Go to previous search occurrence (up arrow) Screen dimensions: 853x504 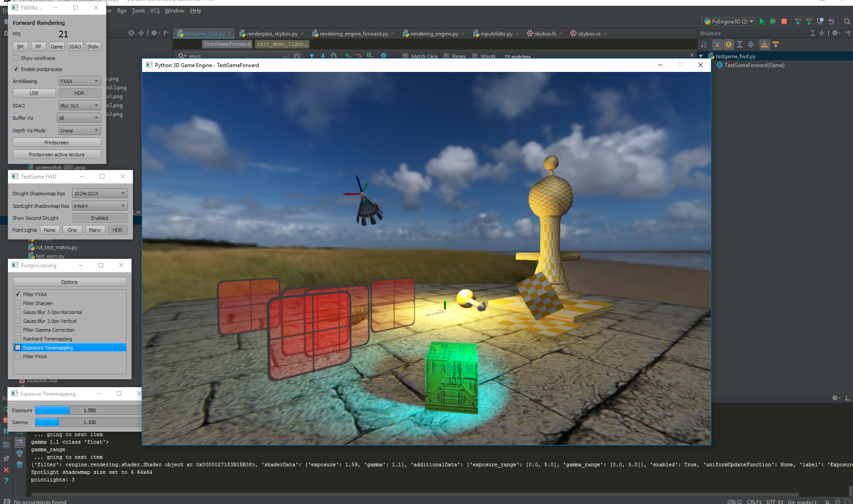click(312, 56)
